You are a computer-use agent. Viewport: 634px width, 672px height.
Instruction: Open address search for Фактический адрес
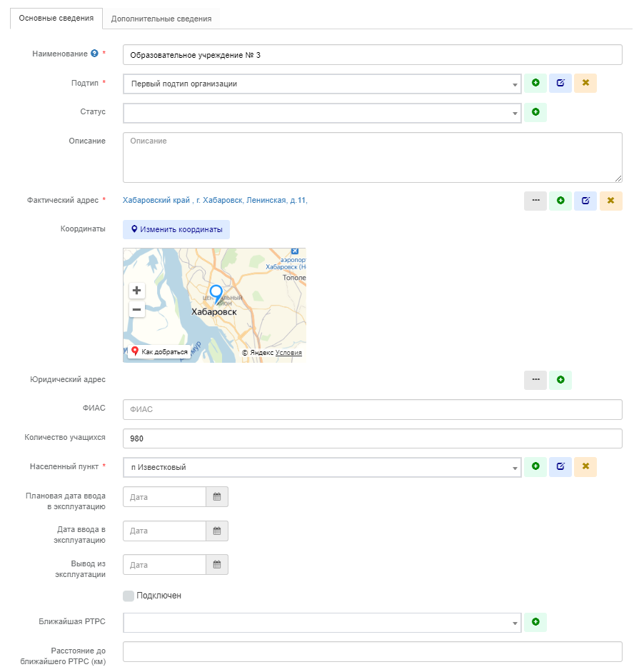tap(535, 201)
